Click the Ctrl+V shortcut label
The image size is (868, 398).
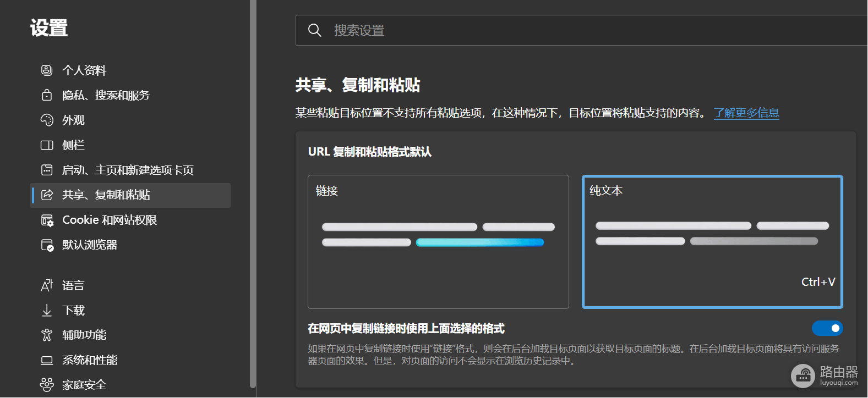(818, 282)
